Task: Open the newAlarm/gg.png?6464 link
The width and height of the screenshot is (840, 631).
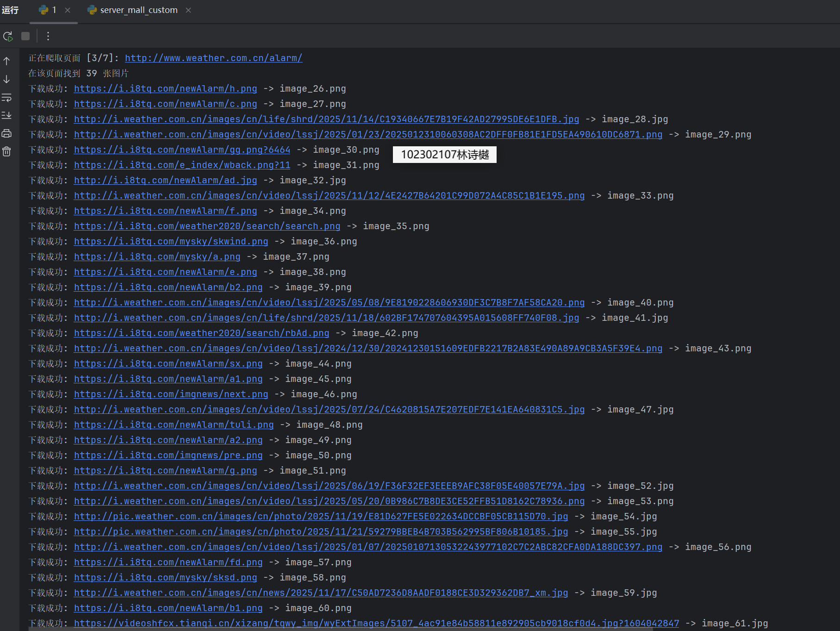Action: click(182, 150)
